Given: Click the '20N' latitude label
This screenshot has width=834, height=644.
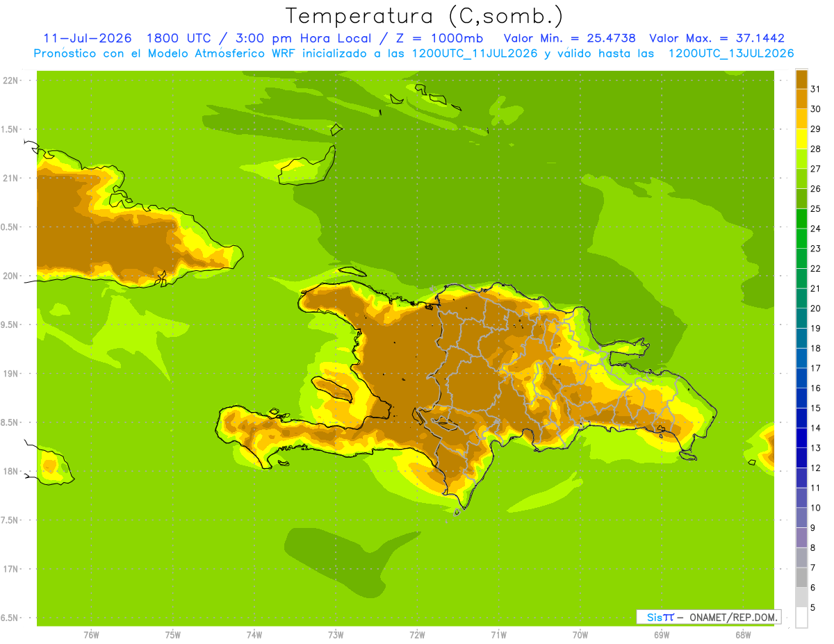Looking at the screenshot, I should click(x=10, y=276).
